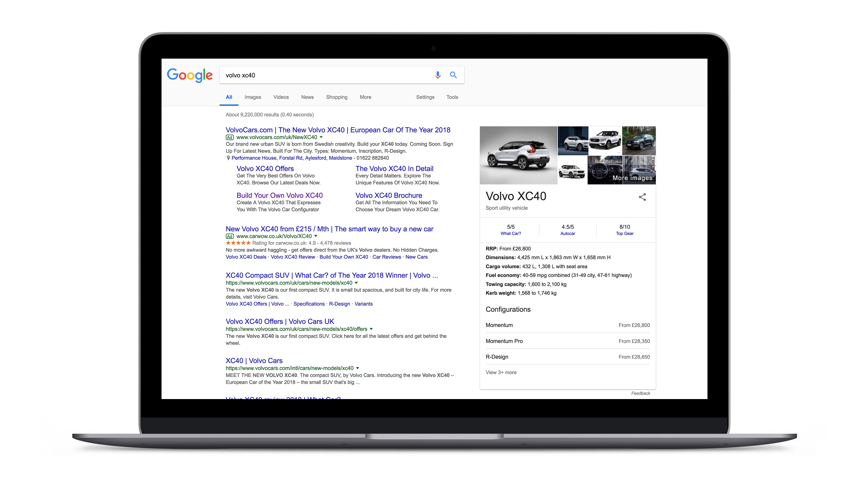Open the dark blue showroom XC40 thumbnail
The height and width of the screenshot is (490, 868).
[573, 140]
